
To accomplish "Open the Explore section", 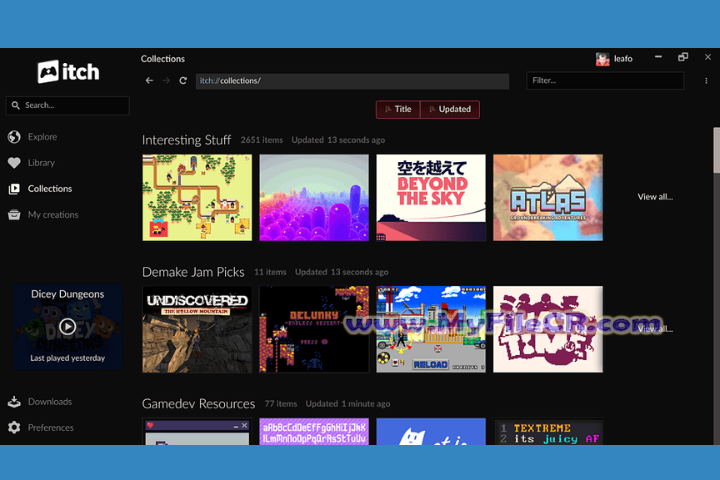I will [x=42, y=137].
